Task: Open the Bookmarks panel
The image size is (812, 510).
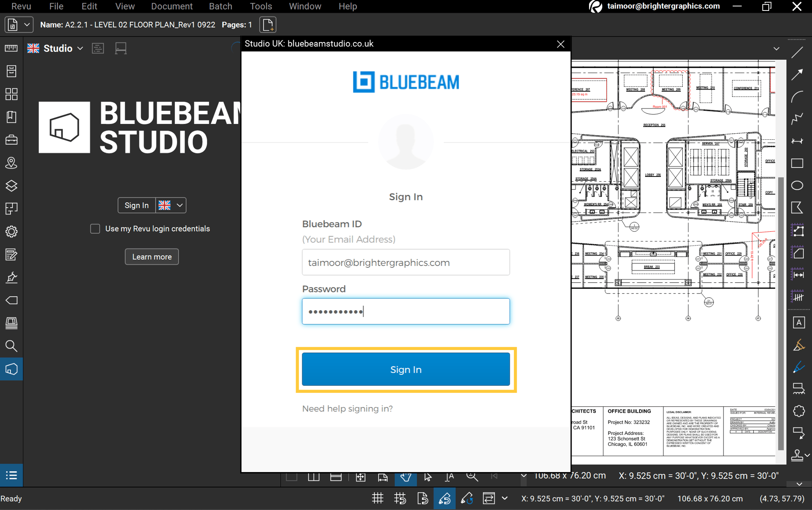Action: click(11, 117)
